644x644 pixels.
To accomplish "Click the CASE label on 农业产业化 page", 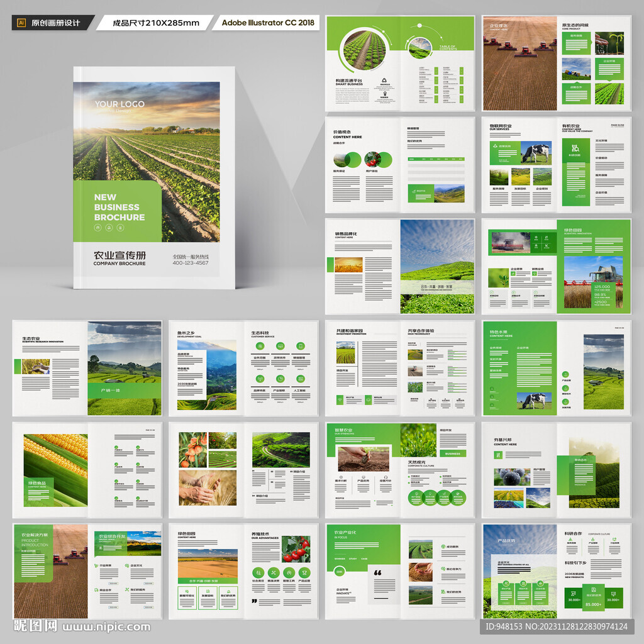I will pos(364,558).
